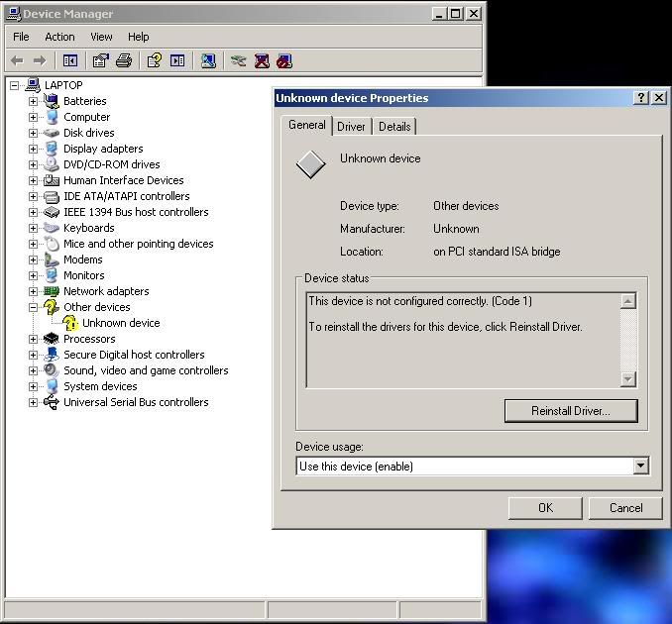The height and width of the screenshot is (624, 672).
Task: Click Show/Hide Console Tree icon
Action: coord(70,60)
